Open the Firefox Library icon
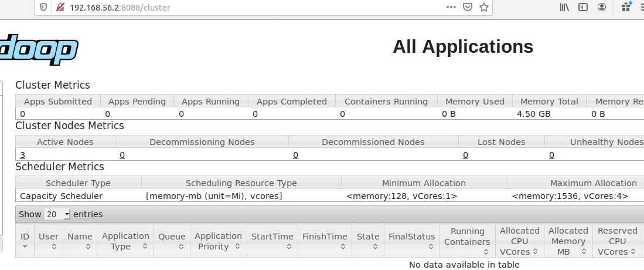 (x=564, y=8)
